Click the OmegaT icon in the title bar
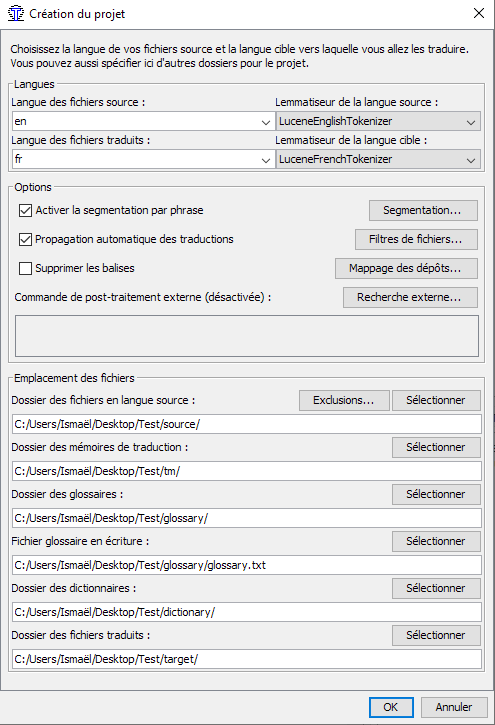This screenshot has height=725, width=495. click(x=16, y=13)
